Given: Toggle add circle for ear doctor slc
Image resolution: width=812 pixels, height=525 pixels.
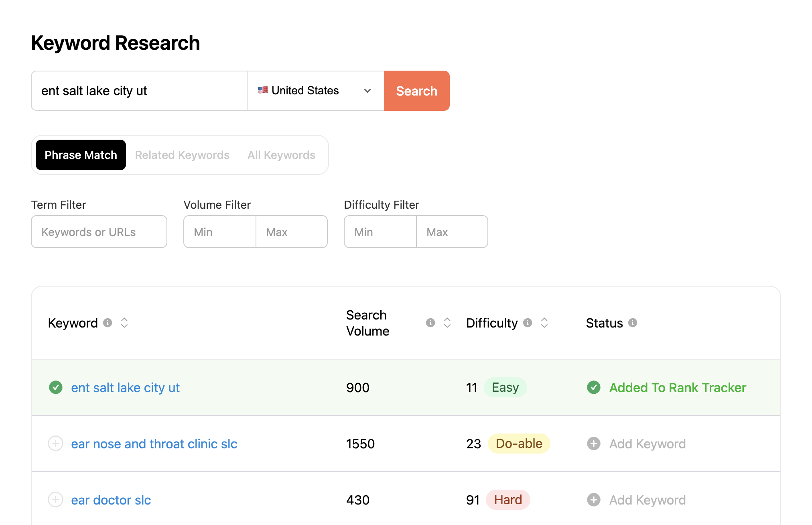Looking at the screenshot, I should pos(56,500).
